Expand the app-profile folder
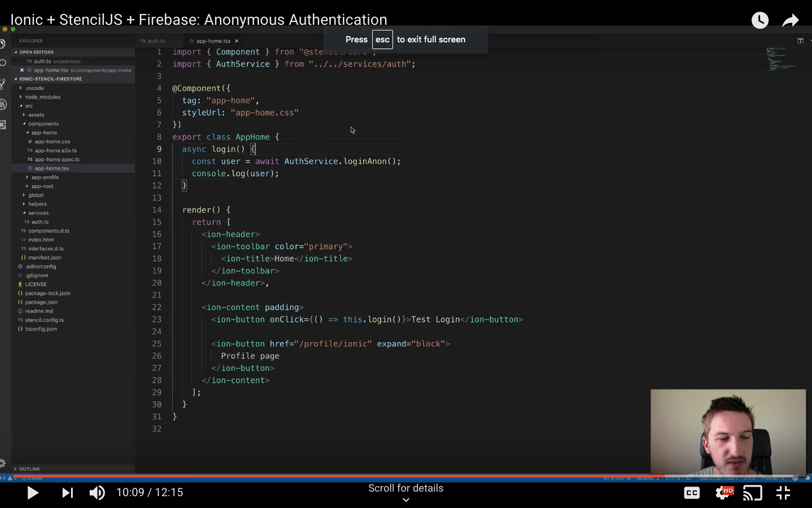The width and height of the screenshot is (812, 508). point(45,177)
